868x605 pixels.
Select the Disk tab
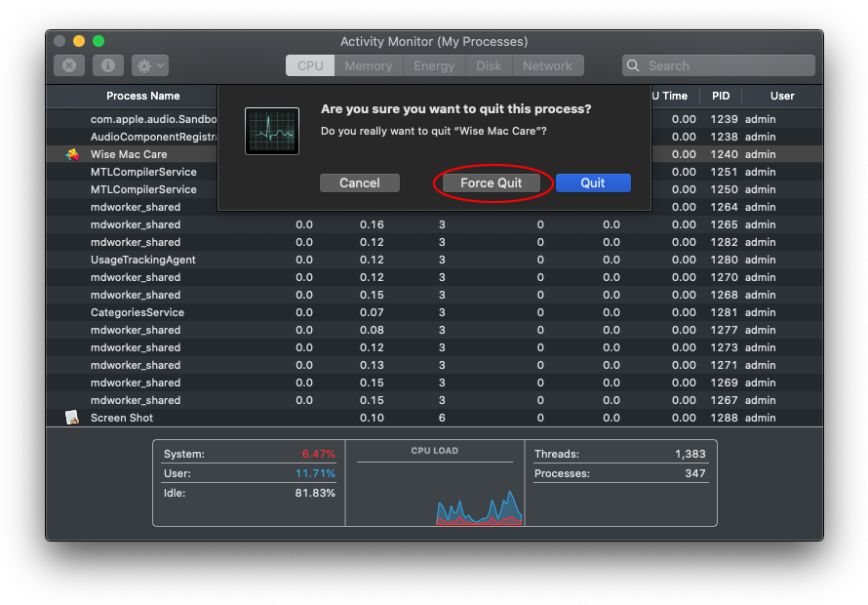(x=489, y=66)
